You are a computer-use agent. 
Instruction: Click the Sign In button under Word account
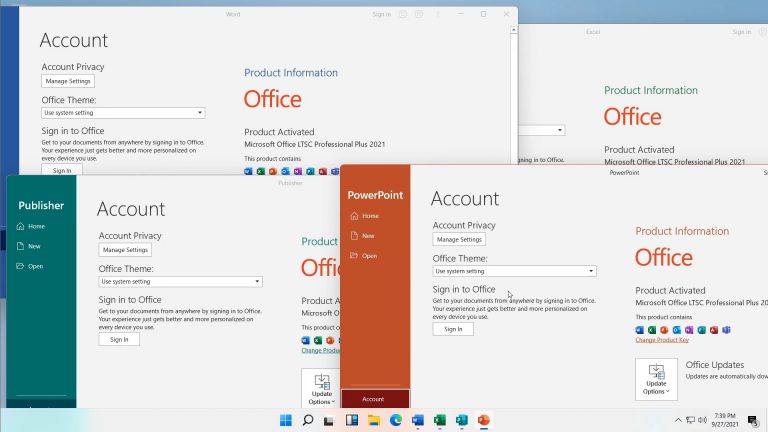[62, 170]
